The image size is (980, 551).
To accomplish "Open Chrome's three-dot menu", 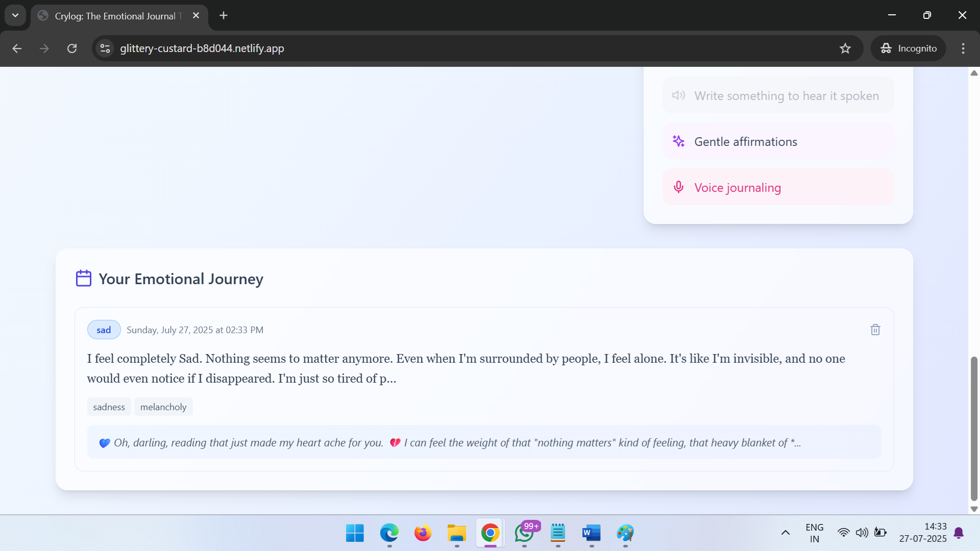I will pos(963,48).
